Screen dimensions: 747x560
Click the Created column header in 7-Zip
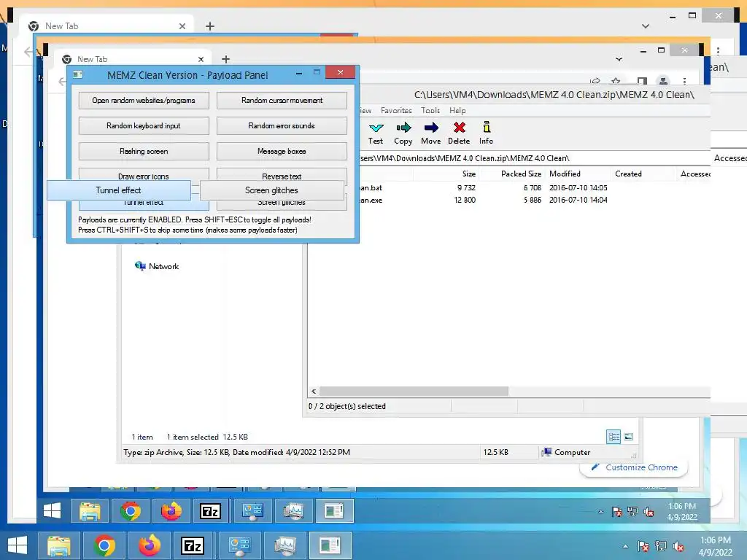coord(628,174)
